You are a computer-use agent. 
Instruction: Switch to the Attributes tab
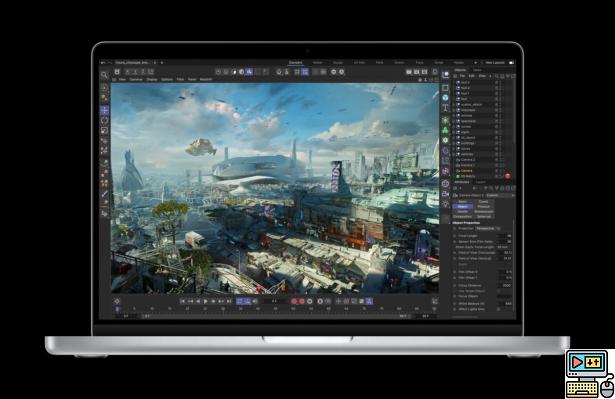click(x=462, y=182)
